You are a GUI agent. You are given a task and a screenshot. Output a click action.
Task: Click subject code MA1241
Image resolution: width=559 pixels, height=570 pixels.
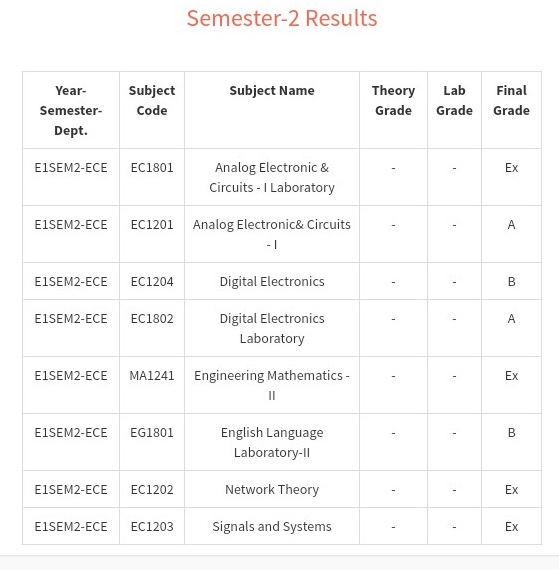point(152,376)
